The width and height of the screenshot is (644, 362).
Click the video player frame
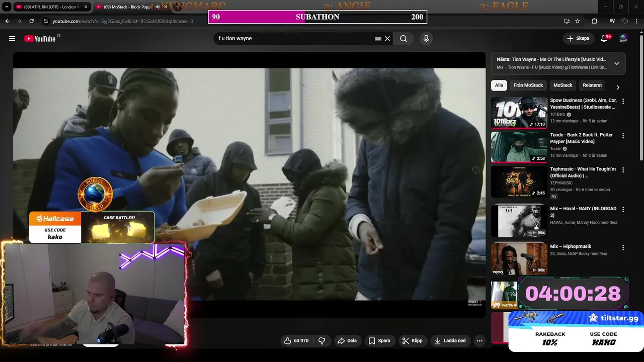pyautogui.click(x=250, y=185)
